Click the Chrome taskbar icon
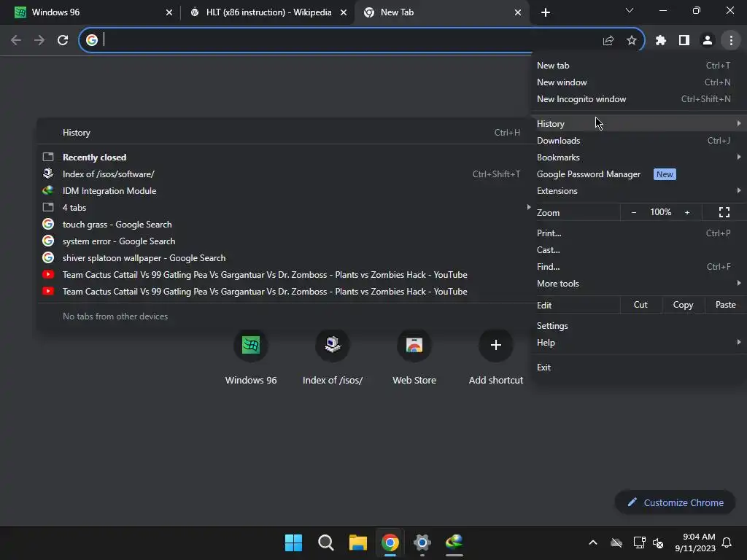 (390, 542)
